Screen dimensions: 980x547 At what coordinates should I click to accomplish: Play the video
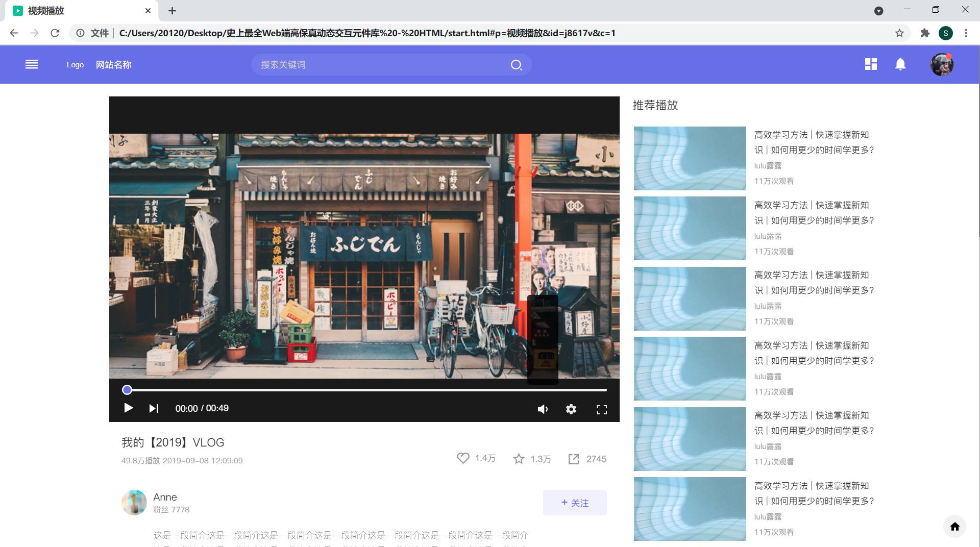(x=129, y=408)
